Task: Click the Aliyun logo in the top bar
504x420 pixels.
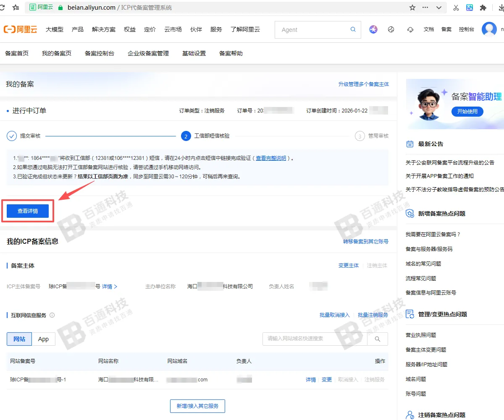Action: coord(20,29)
